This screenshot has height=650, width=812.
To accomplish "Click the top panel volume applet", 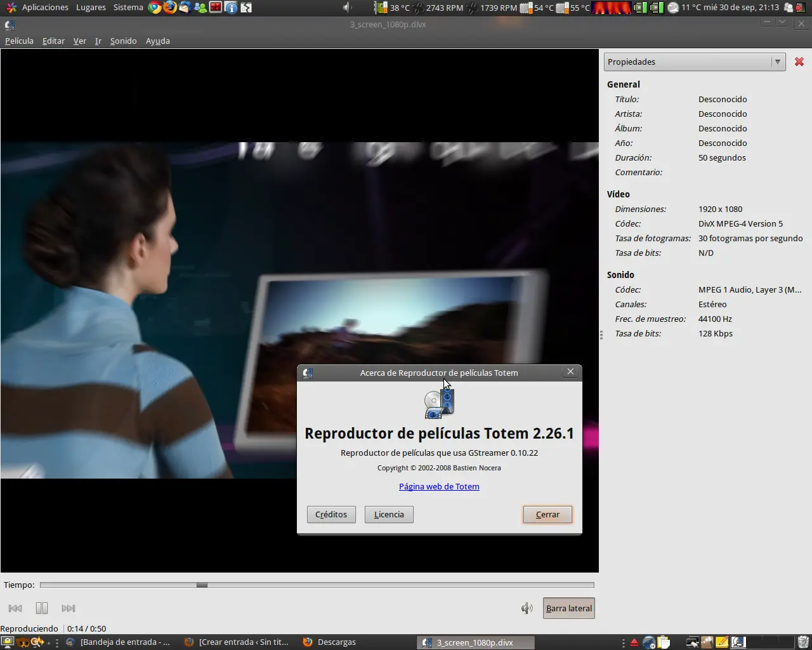I will pyautogui.click(x=348, y=8).
